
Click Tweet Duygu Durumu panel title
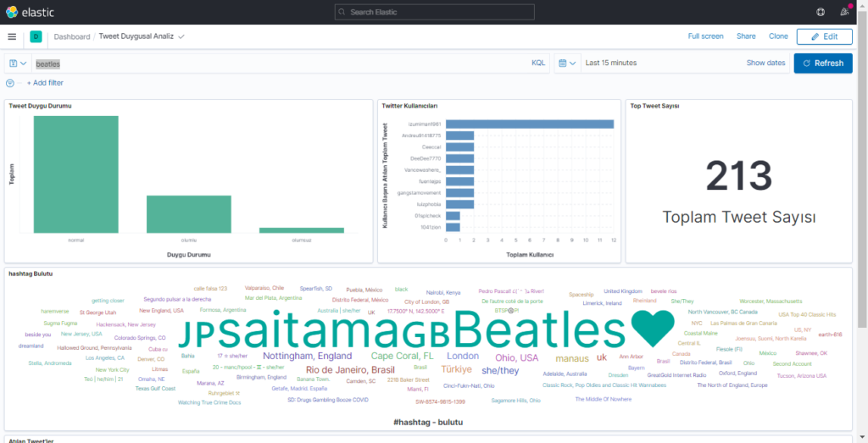tap(40, 106)
